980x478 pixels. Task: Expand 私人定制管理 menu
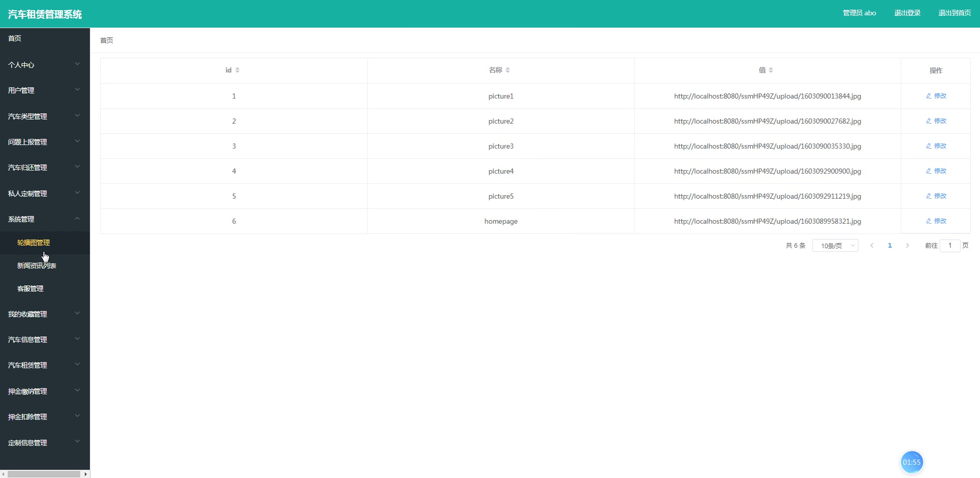pyautogui.click(x=45, y=194)
